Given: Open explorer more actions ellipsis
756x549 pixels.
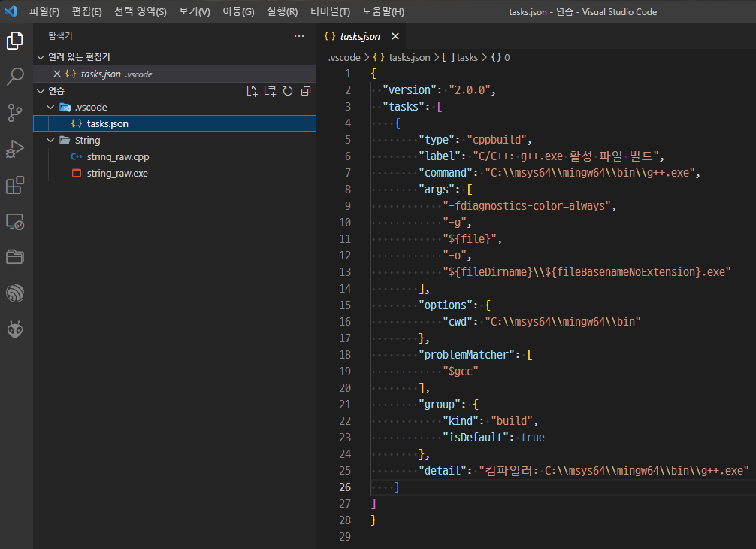Looking at the screenshot, I should 299,35.
